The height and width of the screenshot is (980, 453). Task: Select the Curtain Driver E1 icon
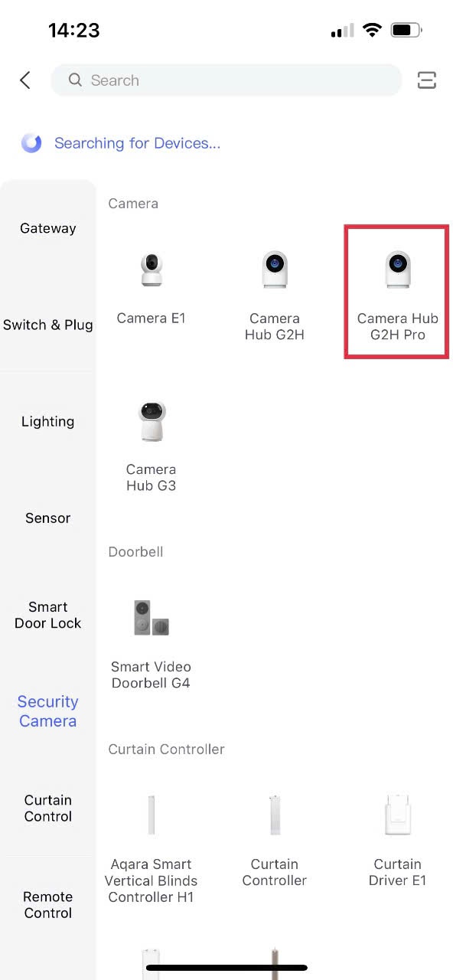(x=398, y=814)
